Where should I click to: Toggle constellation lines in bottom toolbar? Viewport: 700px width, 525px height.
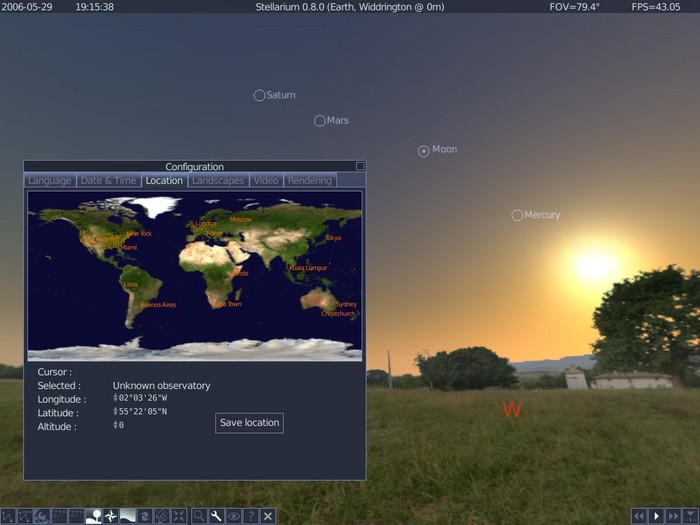pyautogui.click(x=7, y=516)
